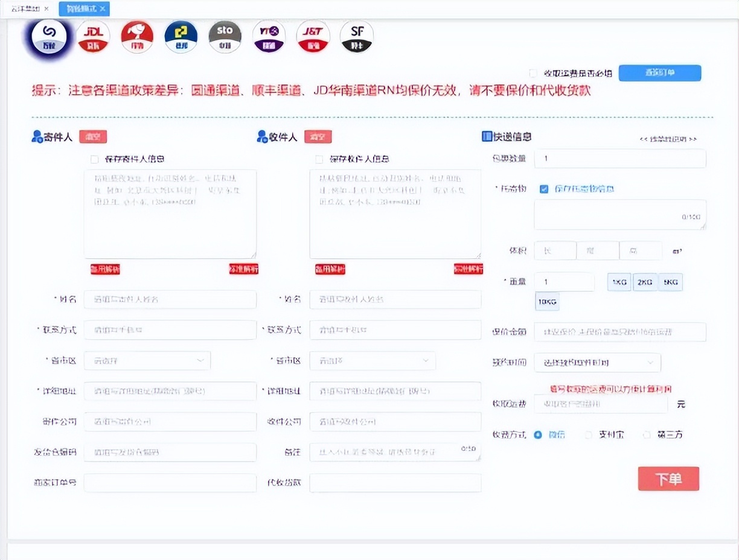The image size is (739, 560).
Task: Select the 智能模式 tab
Action: 80,8
